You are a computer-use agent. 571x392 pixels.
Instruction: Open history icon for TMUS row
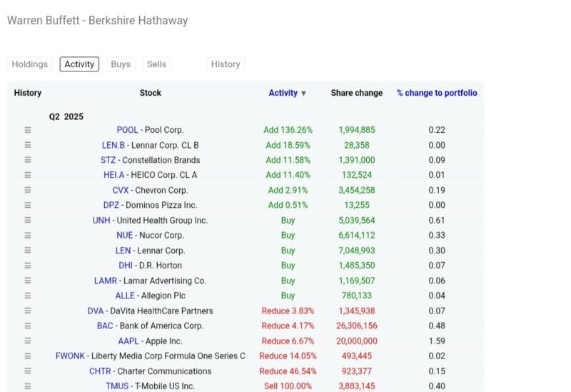[28, 386]
